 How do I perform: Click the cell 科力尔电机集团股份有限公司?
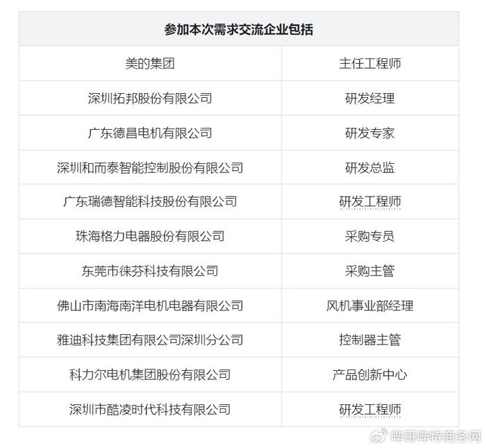[150, 374]
